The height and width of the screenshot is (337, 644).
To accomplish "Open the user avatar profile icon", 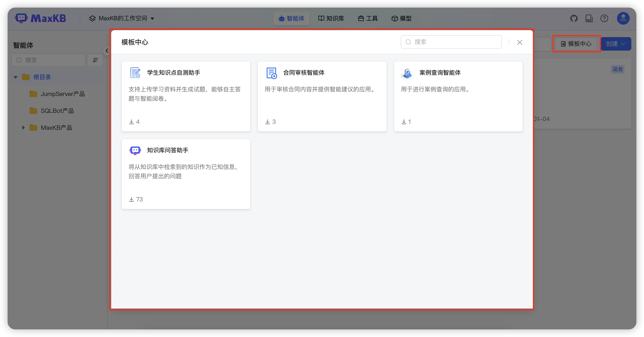I will click(x=623, y=19).
